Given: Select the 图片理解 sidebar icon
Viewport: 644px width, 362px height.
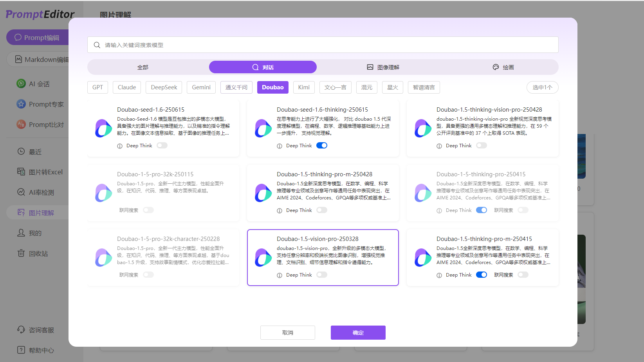Looking at the screenshot, I should (x=39, y=212).
